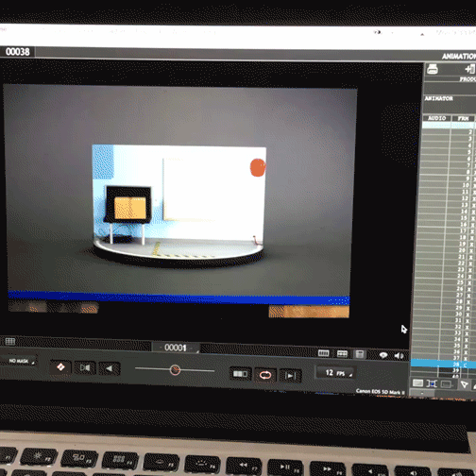Click the opacity slider's round handle
Screen dimensions: 476x476
(x=175, y=370)
